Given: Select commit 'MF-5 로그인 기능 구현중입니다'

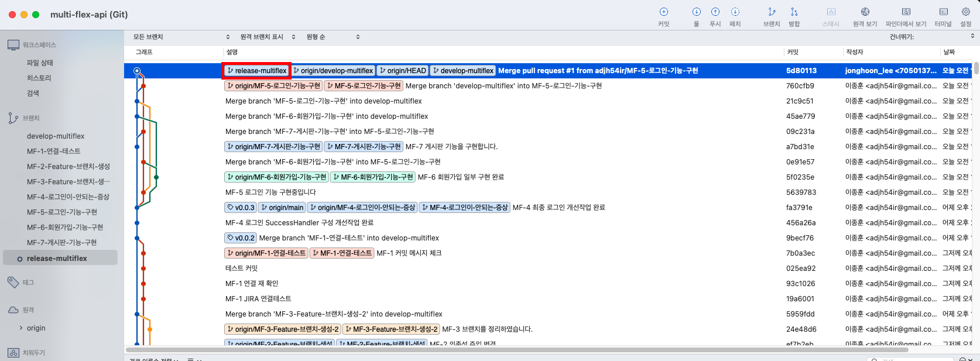Looking at the screenshot, I should pyautogui.click(x=549, y=192).
